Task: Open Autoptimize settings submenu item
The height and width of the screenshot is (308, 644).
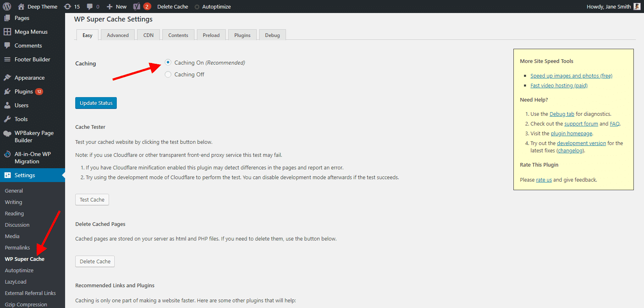Action: click(x=19, y=270)
